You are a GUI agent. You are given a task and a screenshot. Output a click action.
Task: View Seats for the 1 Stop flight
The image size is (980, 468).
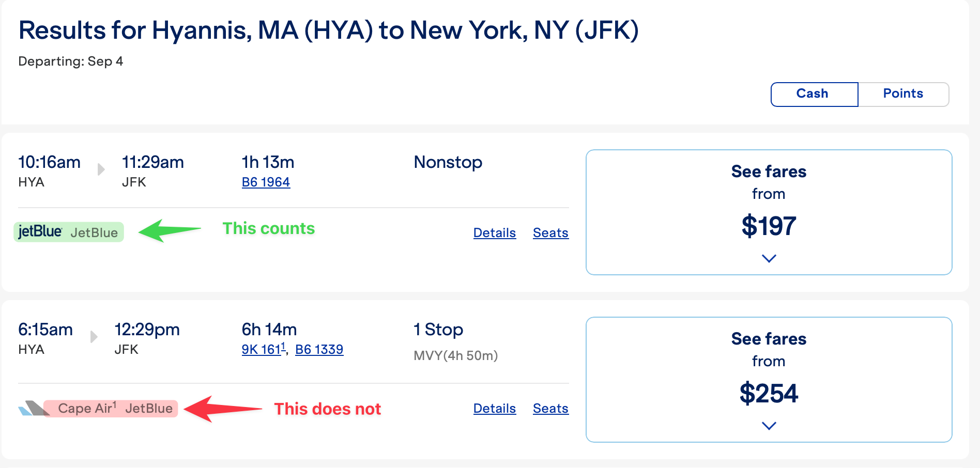550,409
